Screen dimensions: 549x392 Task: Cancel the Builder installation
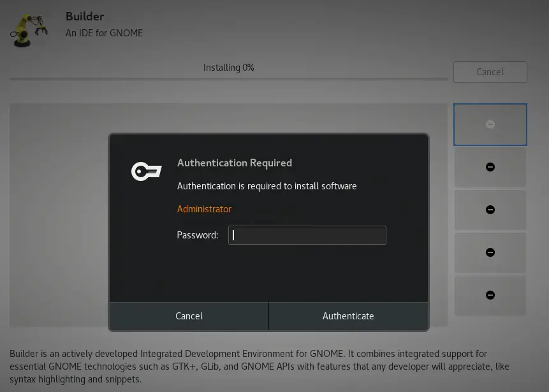(x=490, y=72)
